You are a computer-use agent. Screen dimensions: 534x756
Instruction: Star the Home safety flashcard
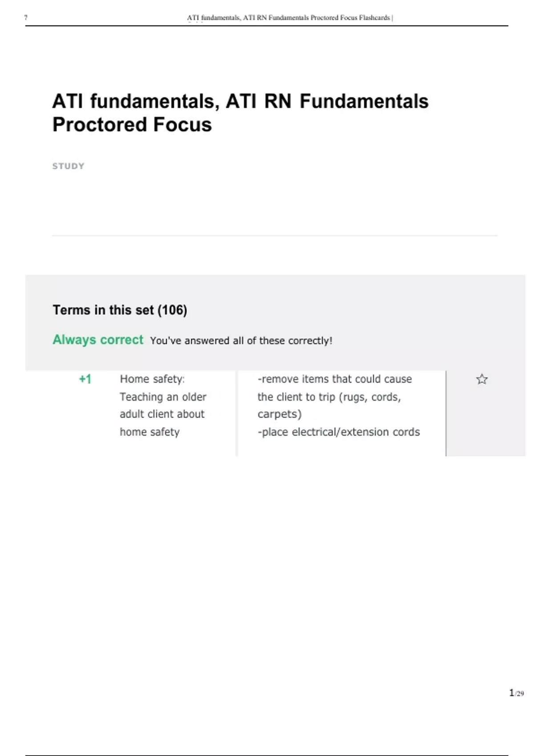[x=481, y=379]
